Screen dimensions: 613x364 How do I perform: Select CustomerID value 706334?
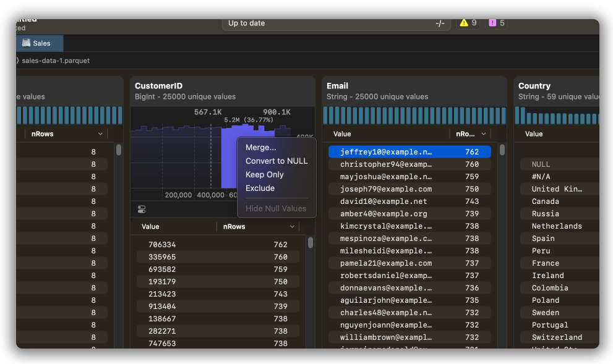click(218, 245)
